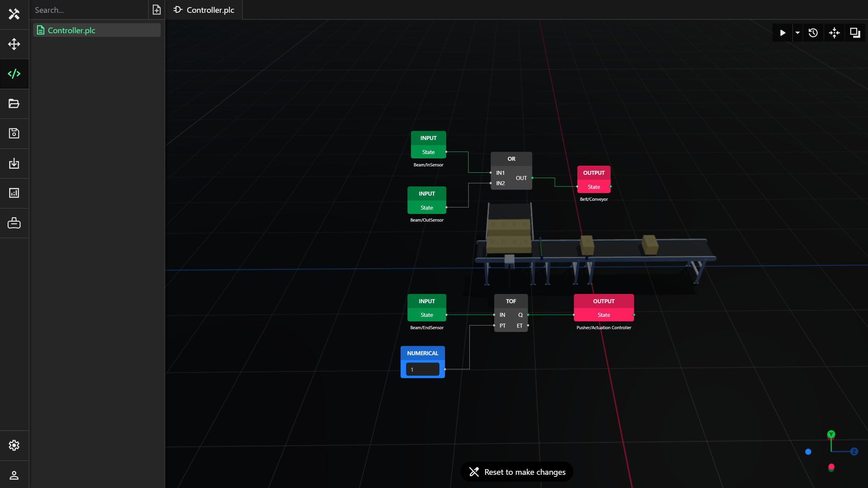Click State of Pusher/Actuation Controller output
This screenshot has width=868, height=488.
(x=604, y=315)
